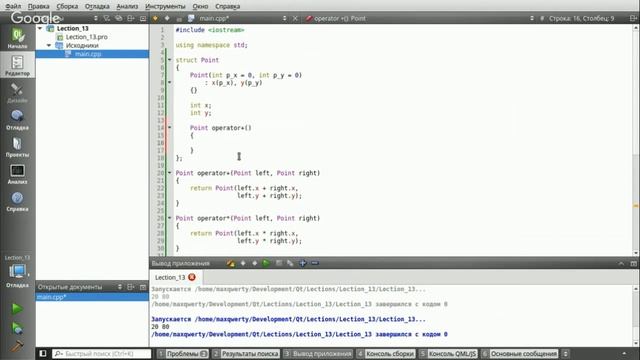640x360 pixels.
Task: Open symbol dropdown operator +() Point
Action: (420, 18)
